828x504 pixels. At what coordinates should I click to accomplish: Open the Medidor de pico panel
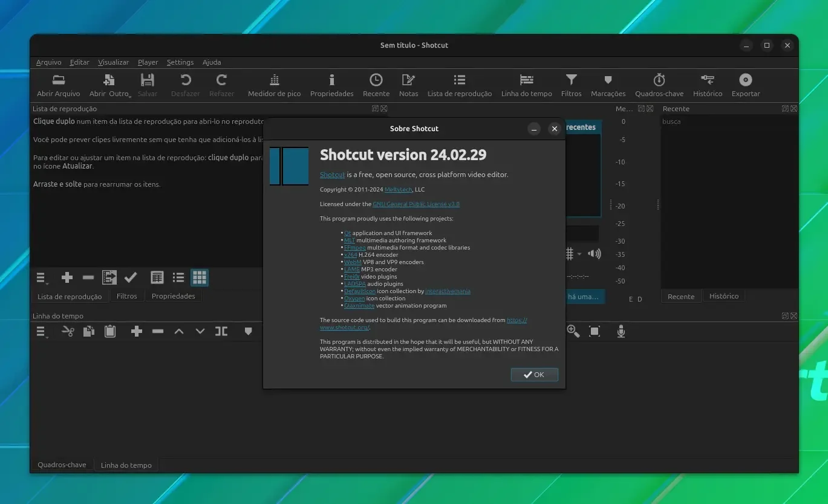pos(274,85)
